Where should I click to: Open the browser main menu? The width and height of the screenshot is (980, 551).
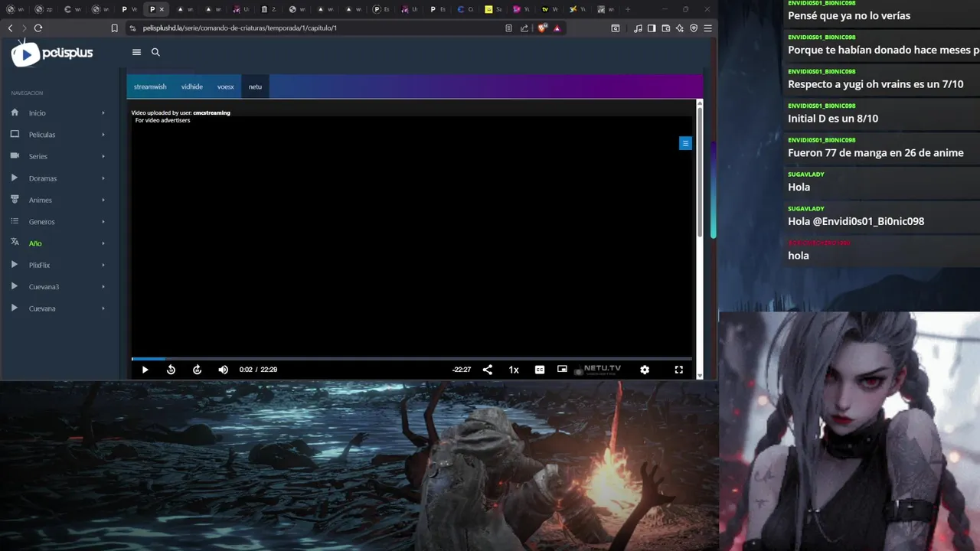click(x=708, y=28)
